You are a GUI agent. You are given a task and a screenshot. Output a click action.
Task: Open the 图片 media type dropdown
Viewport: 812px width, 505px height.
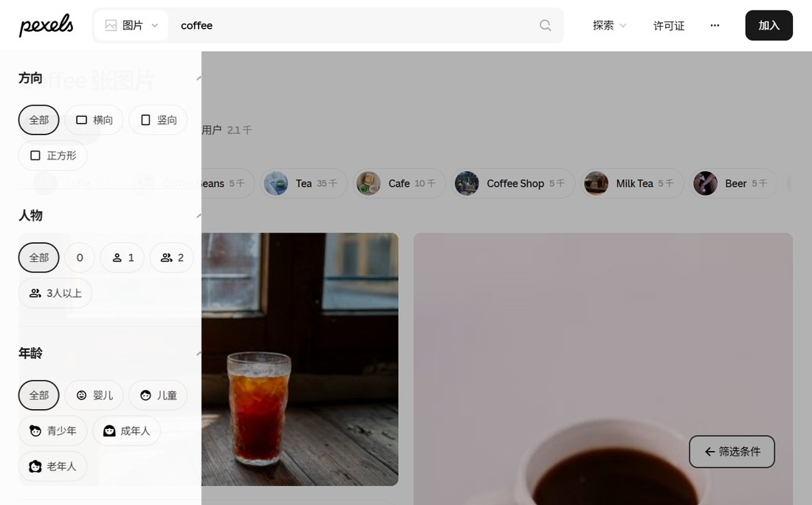131,25
